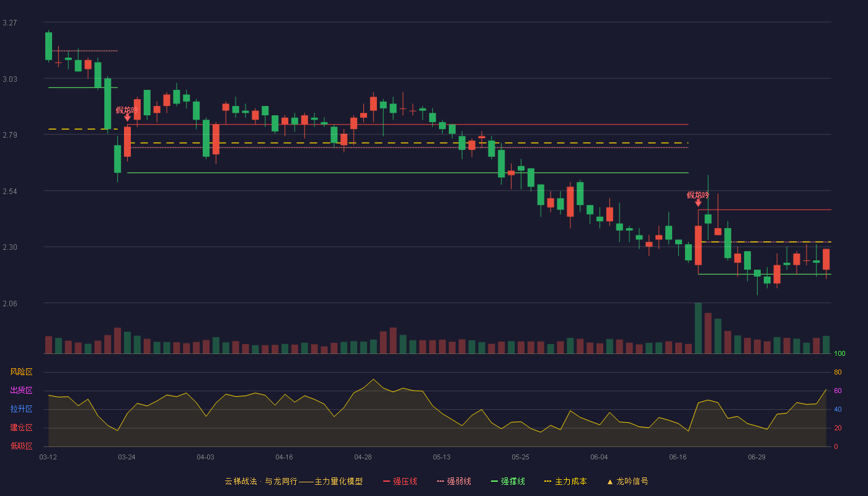Toggle the 强压线 legend entry
The width and height of the screenshot is (868, 496).
click(x=400, y=481)
